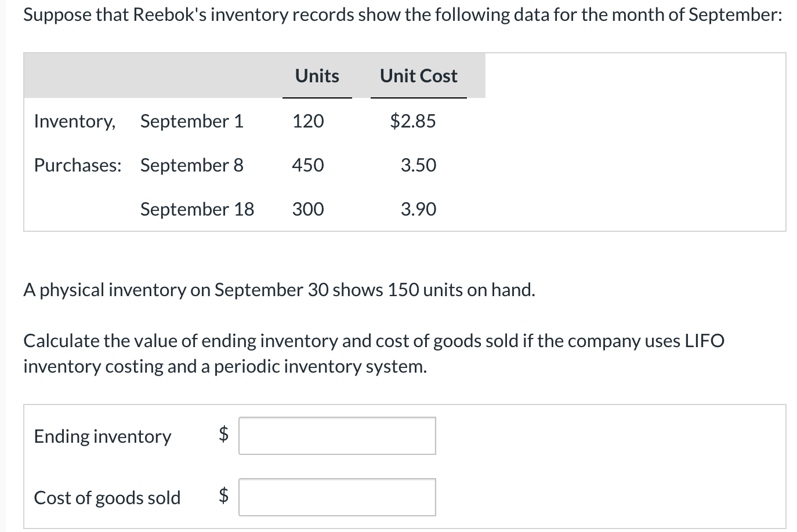Click the $2.85 unit cost value

click(412, 121)
